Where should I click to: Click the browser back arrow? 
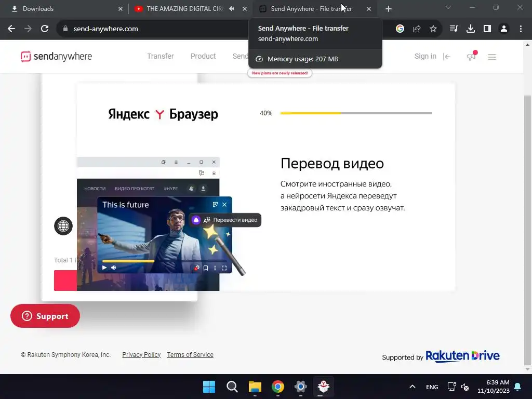[11, 29]
